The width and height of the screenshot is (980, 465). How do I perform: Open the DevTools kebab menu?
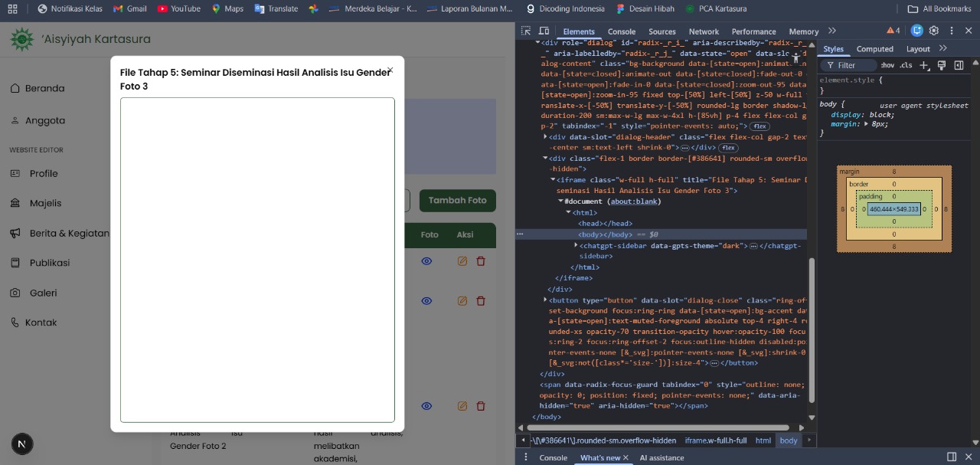pos(952,31)
